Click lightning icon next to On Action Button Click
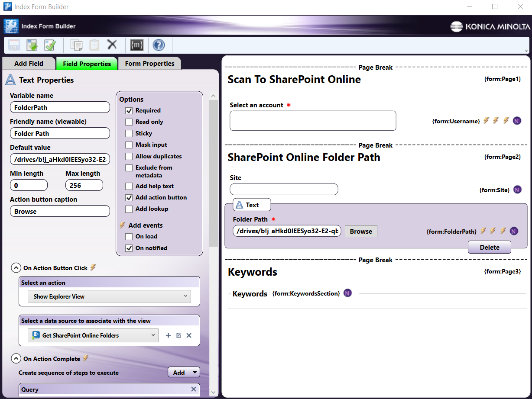532x399 pixels. pos(93,267)
